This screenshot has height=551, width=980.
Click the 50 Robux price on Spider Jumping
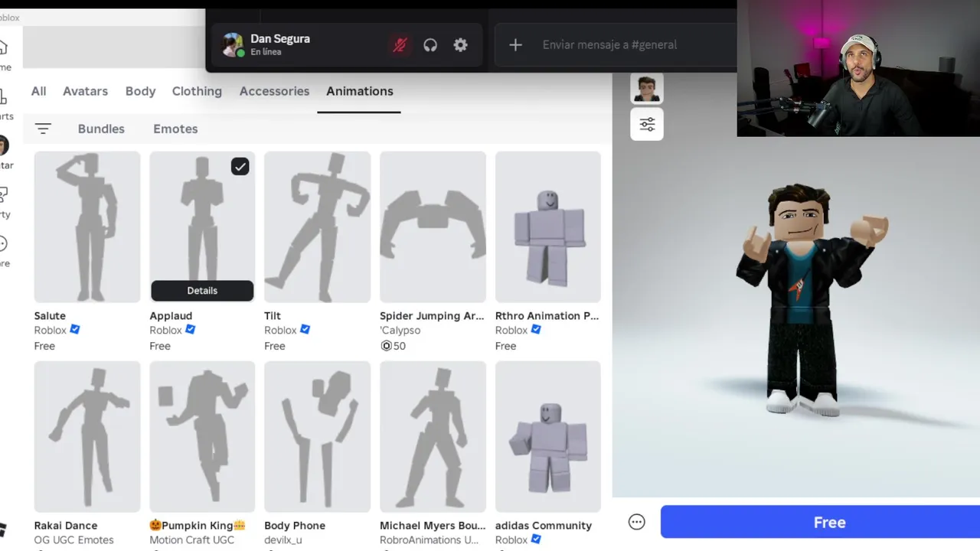[x=393, y=346]
